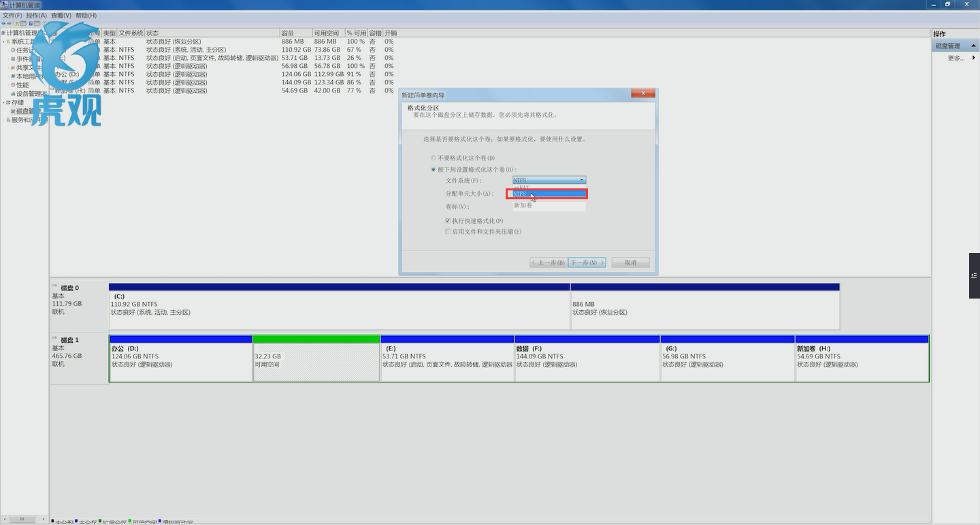
Task: Expand the 服务和应用程序 tree arrow
Action: (x=3, y=120)
